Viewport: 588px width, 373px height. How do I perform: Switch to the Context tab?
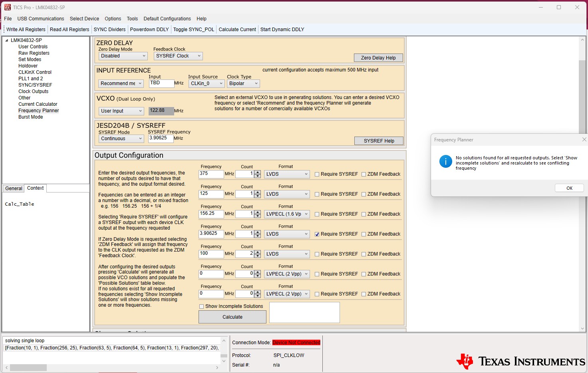point(36,188)
